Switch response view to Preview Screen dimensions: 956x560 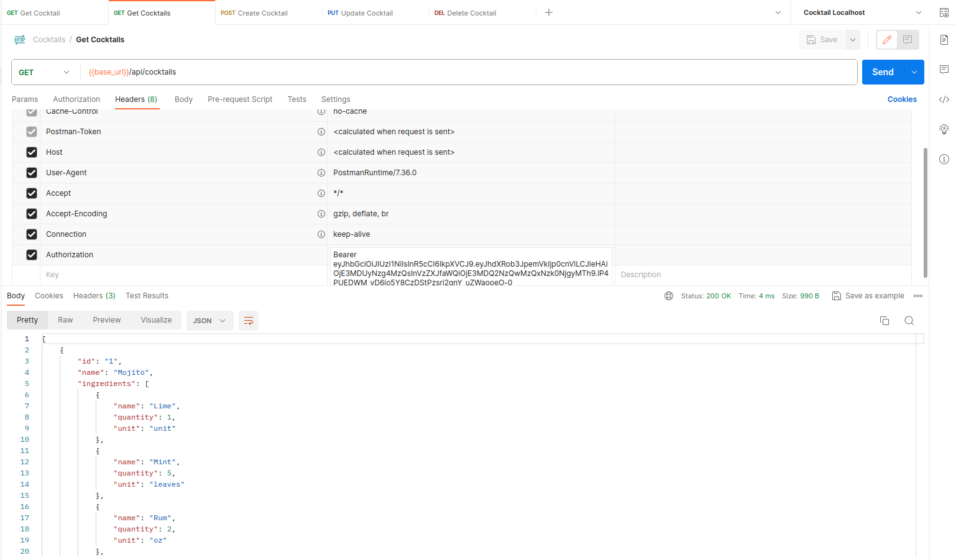107,320
